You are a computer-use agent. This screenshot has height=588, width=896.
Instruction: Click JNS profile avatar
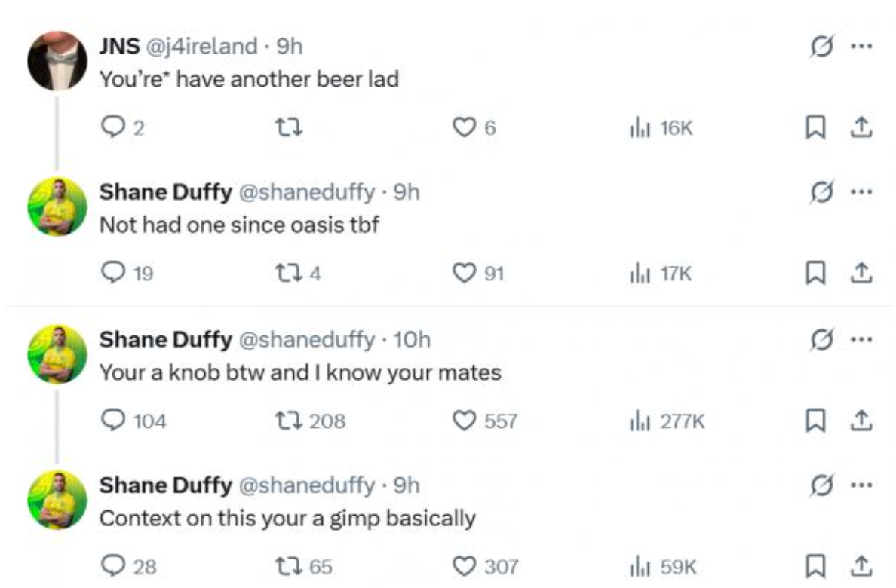[x=57, y=60]
